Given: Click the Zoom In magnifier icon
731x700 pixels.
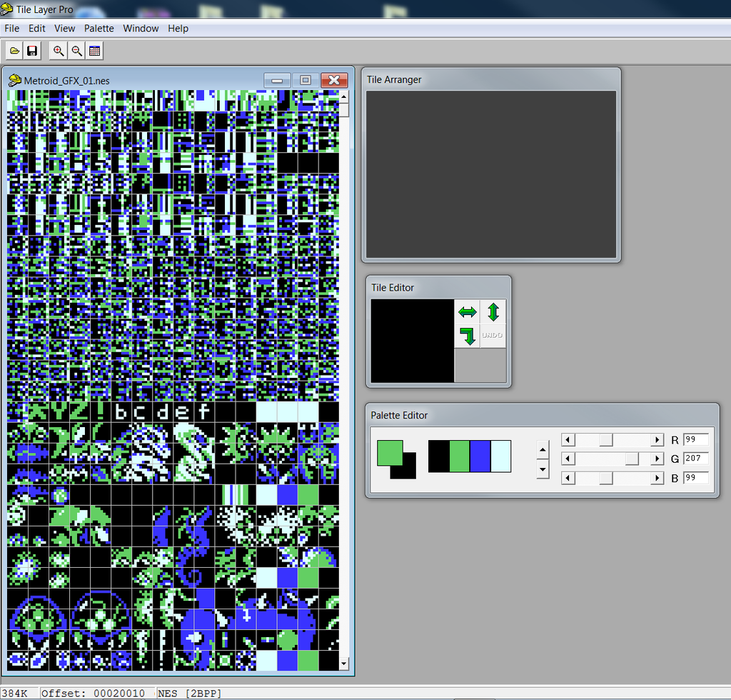Looking at the screenshot, I should pyautogui.click(x=59, y=51).
